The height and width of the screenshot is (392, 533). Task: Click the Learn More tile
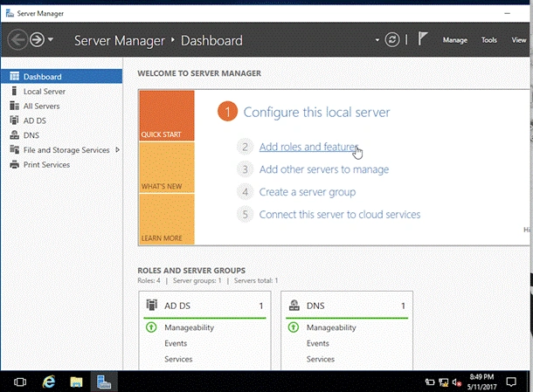click(x=167, y=219)
